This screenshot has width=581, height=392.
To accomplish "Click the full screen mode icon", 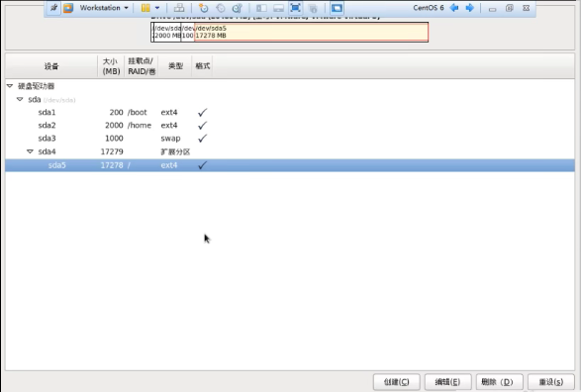I will 295,8.
